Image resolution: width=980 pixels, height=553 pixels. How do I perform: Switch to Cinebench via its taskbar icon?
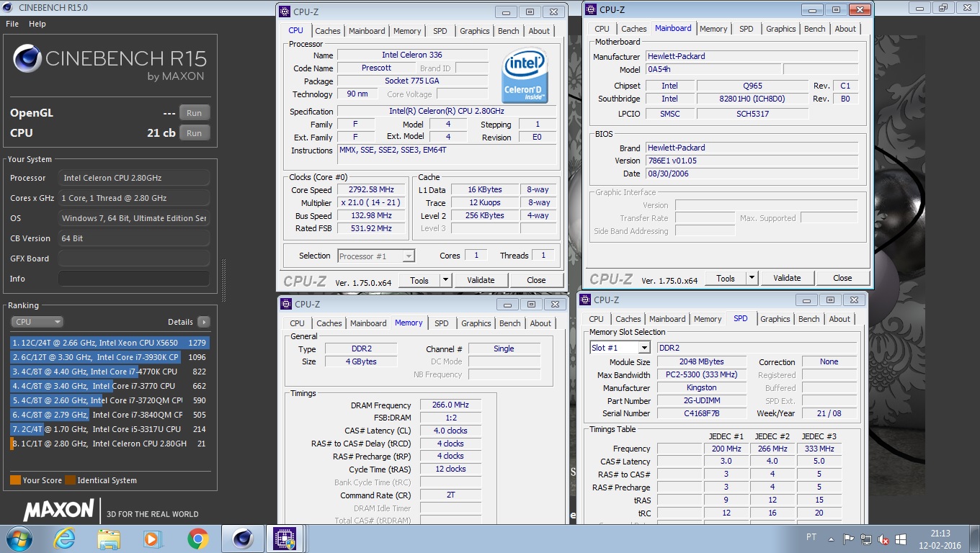pyautogui.click(x=243, y=539)
